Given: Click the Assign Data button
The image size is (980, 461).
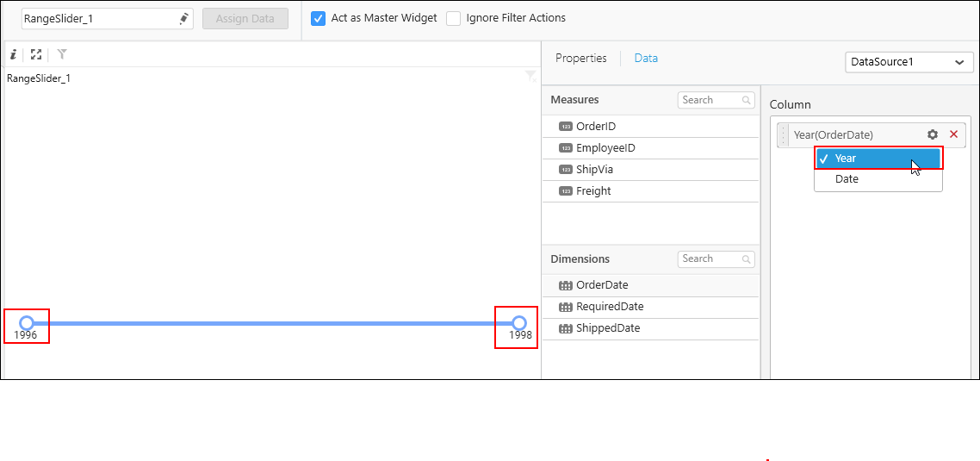Looking at the screenshot, I should 245,19.
